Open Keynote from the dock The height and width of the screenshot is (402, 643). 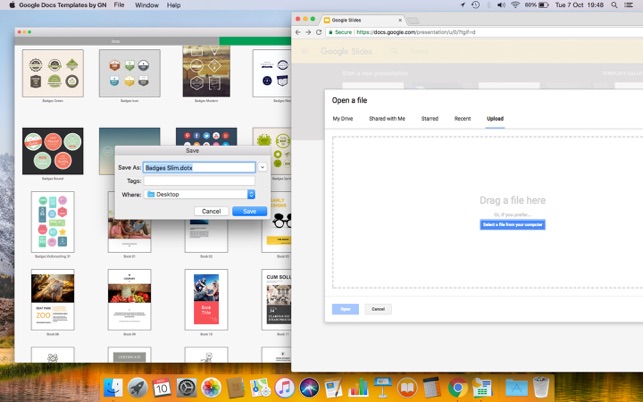click(383, 387)
